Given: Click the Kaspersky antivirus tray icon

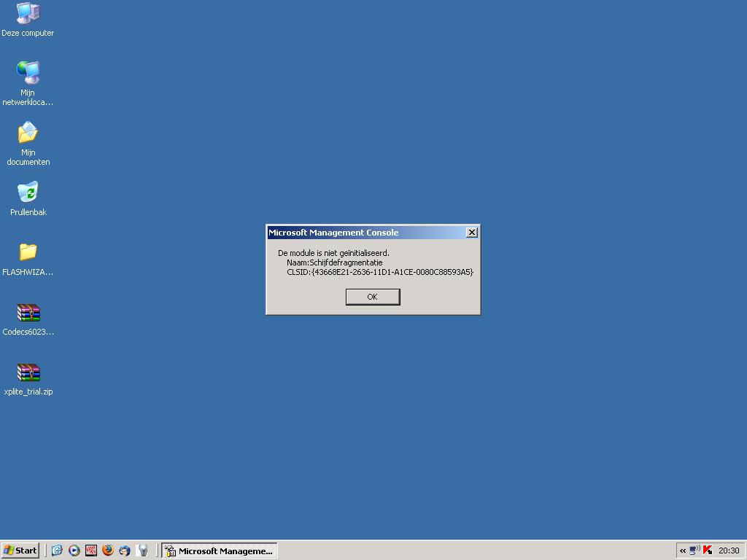Looking at the screenshot, I should pyautogui.click(x=708, y=551).
